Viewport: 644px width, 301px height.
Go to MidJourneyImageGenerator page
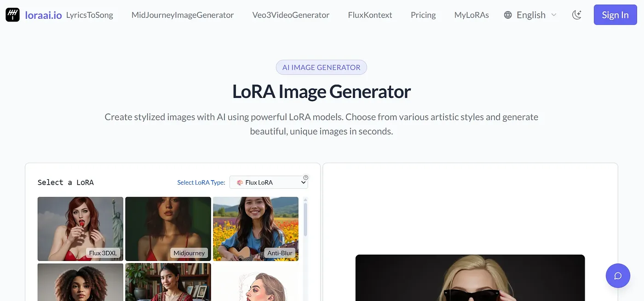183,15
